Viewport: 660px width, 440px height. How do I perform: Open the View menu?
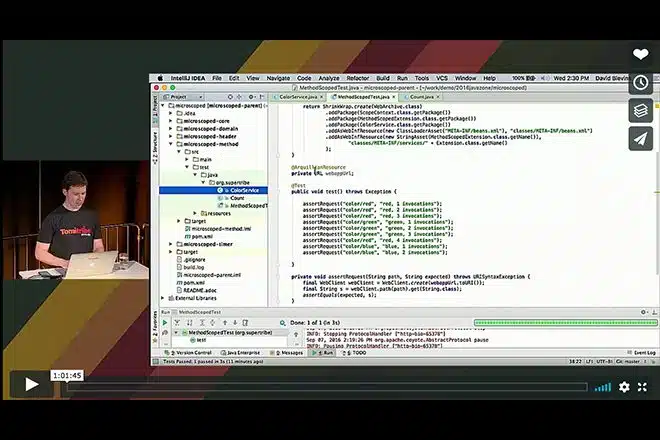pos(253,78)
